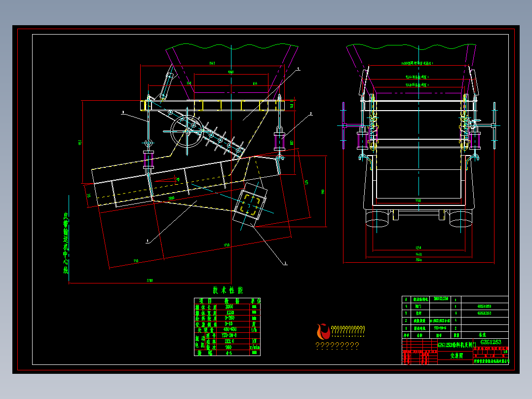Select the 2000 value in 技术性能 table
This screenshot has width=532, height=399.
(x=229, y=307)
